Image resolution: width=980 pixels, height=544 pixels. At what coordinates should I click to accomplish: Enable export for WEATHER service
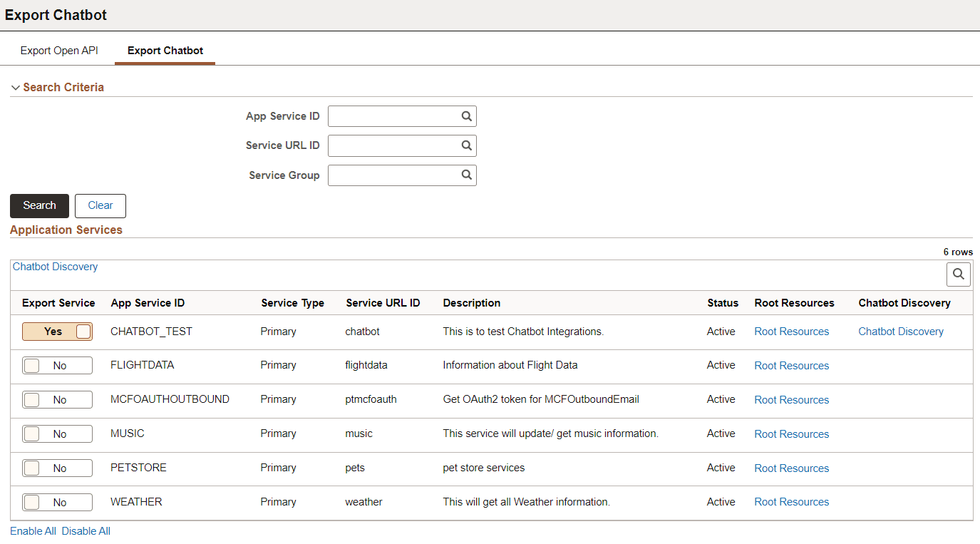pyautogui.click(x=57, y=501)
